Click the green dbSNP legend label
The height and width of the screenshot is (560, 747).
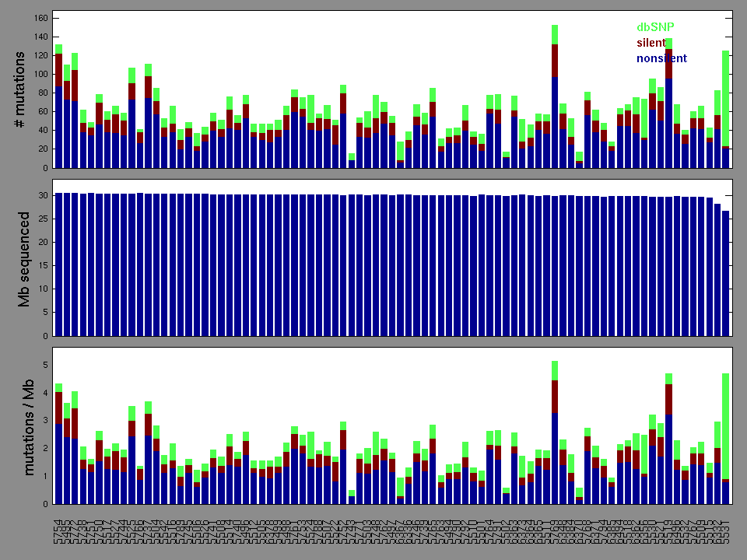click(x=655, y=27)
